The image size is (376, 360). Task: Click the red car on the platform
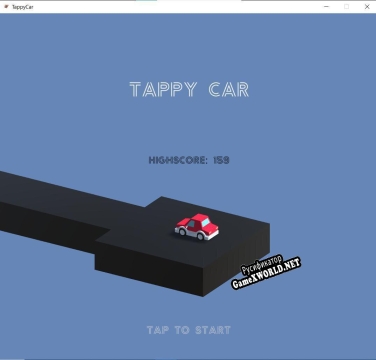(197, 227)
